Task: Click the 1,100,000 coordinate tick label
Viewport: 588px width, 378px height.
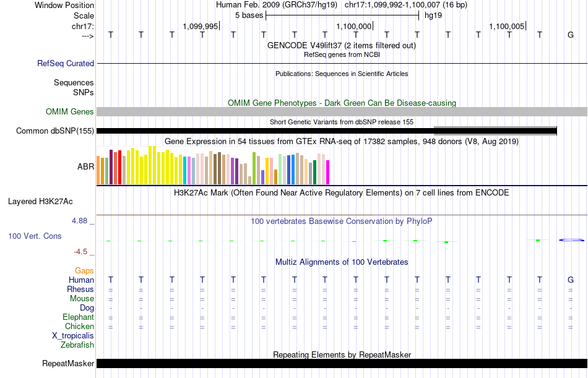Action: [353, 26]
